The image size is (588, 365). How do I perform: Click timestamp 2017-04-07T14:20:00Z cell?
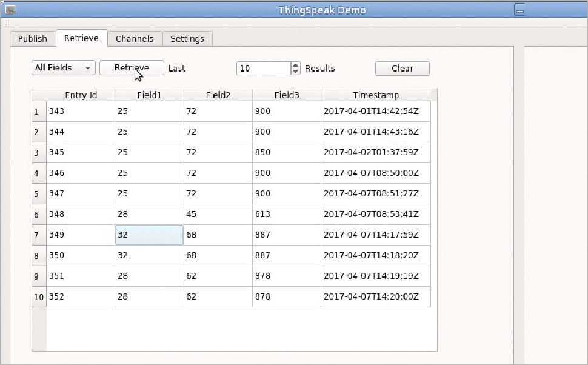click(375, 297)
